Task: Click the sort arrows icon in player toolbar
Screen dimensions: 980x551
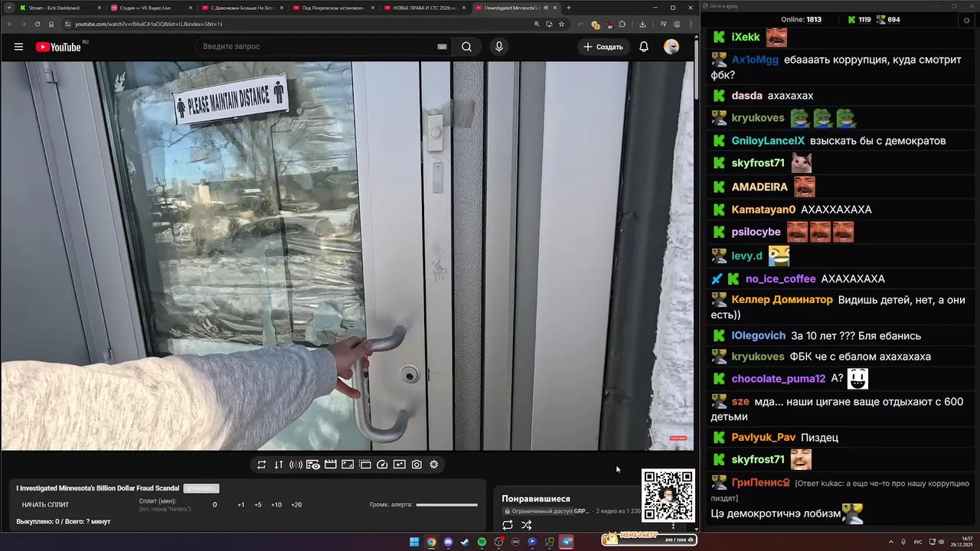Action: pos(279,465)
